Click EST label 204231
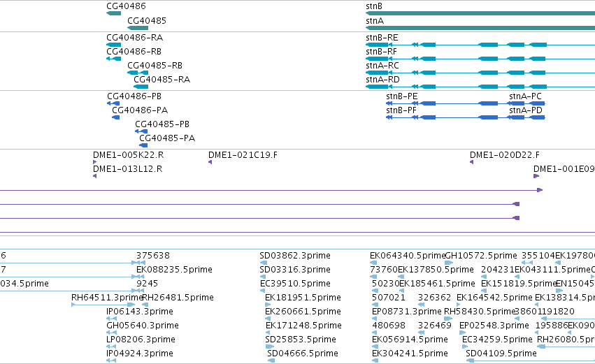Image resolution: width=595 pixels, height=364 pixels. click(498, 269)
